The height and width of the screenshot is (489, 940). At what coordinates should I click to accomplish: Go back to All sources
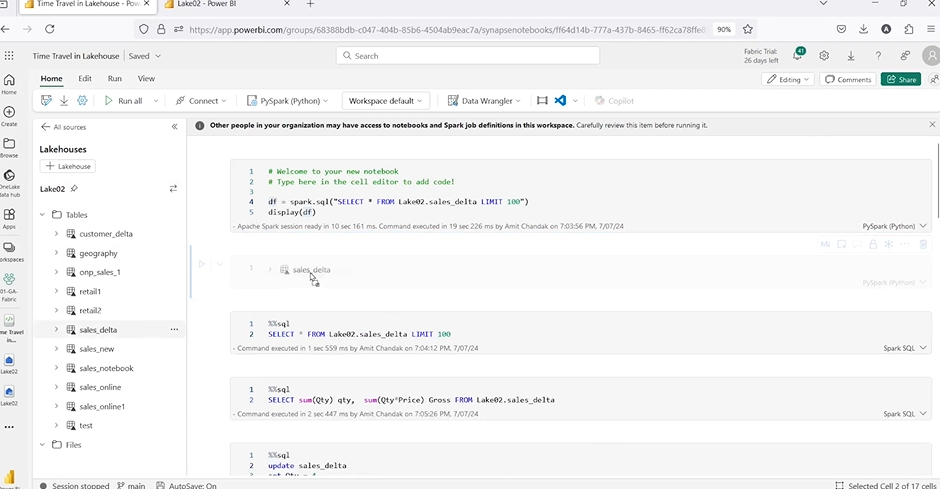point(64,127)
